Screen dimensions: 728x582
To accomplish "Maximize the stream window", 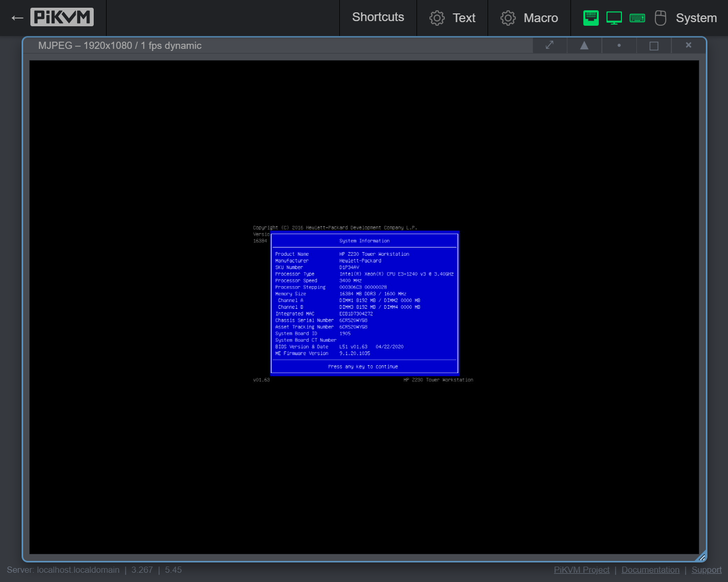I will (x=654, y=45).
